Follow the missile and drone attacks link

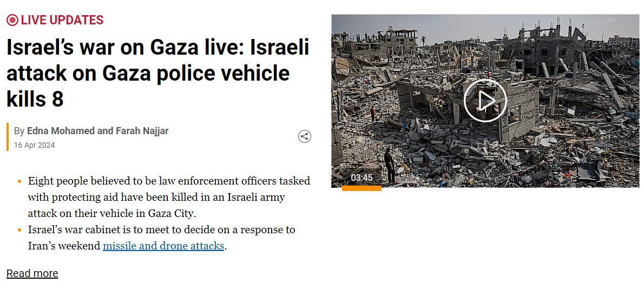[163, 246]
